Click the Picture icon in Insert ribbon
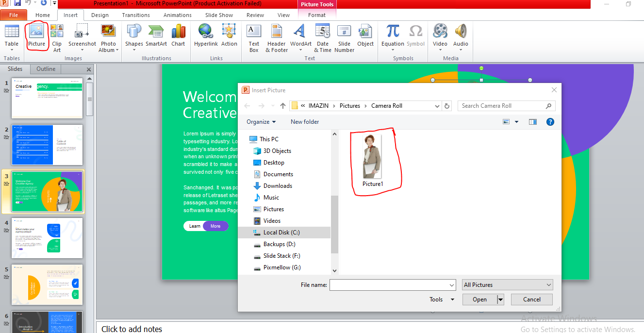 tap(36, 36)
